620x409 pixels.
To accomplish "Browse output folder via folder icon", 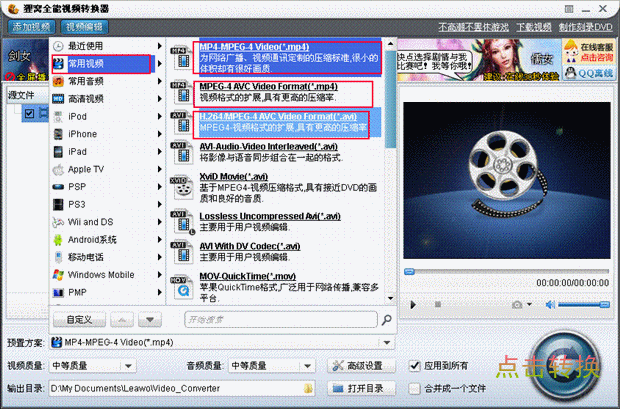I will [309, 388].
